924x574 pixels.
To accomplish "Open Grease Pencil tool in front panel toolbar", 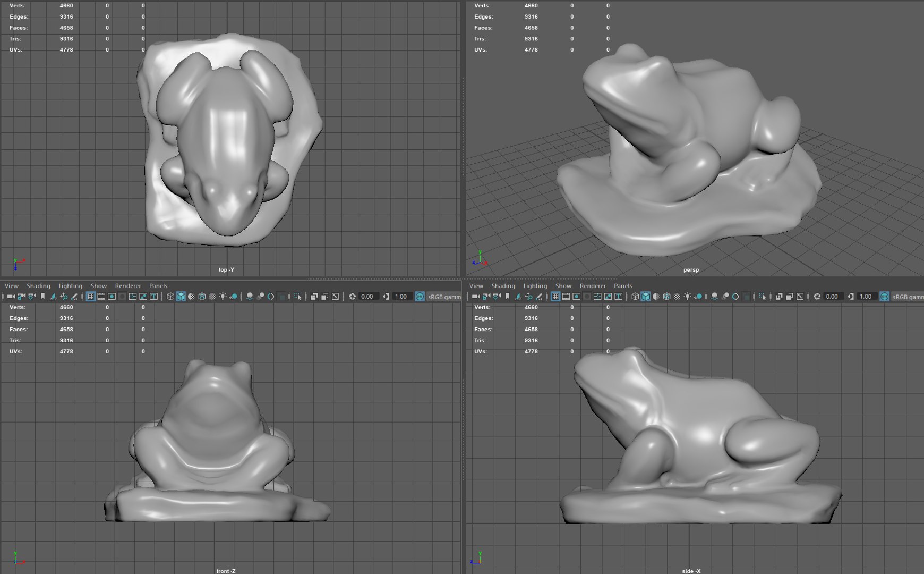I will point(74,297).
